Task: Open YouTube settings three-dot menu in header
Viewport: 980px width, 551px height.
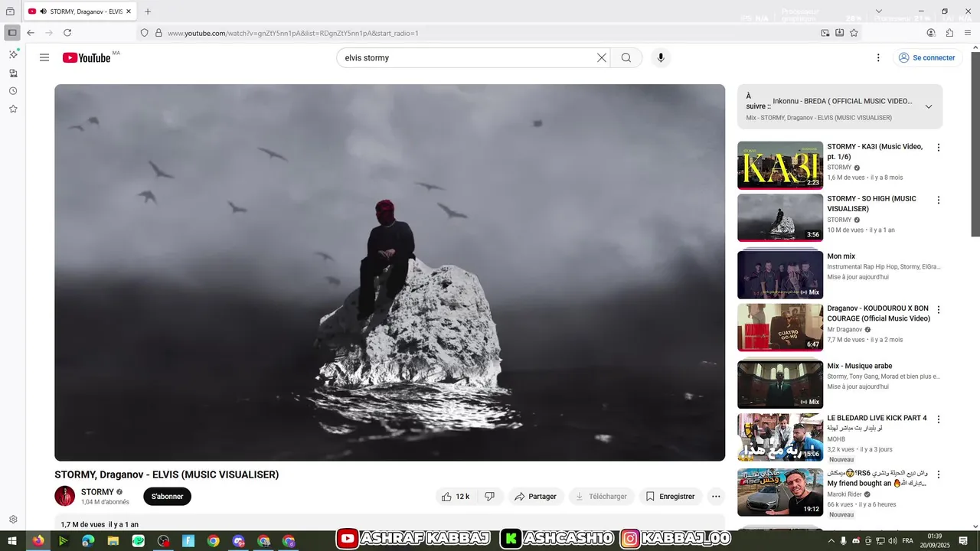Action: 878,57
